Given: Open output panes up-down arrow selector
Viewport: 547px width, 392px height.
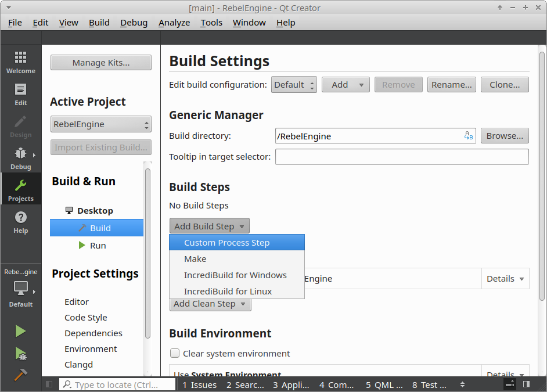Looking at the screenshot, I should (x=462, y=384).
